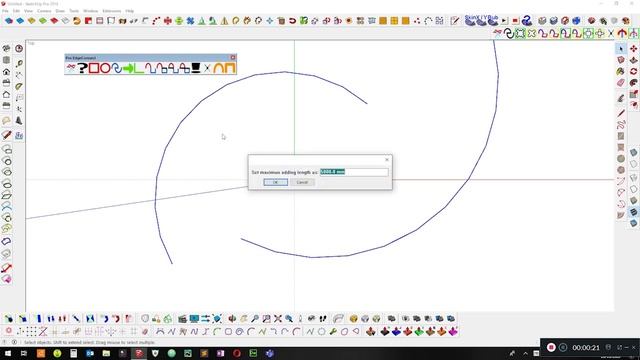Click the large blue S-curve icon in top toolbar
The height and width of the screenshot is (360, 640).
pyautogui.click(x=527, y=20)
